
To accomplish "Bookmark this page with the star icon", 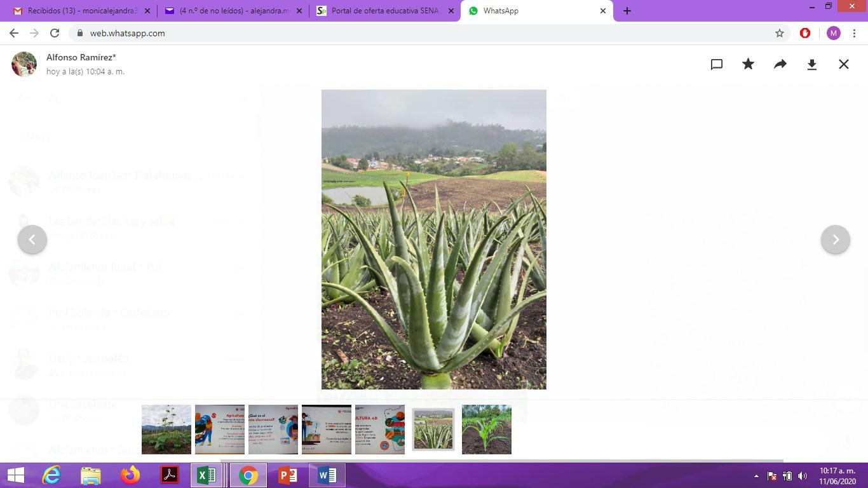I will click(x=780, y=33).
